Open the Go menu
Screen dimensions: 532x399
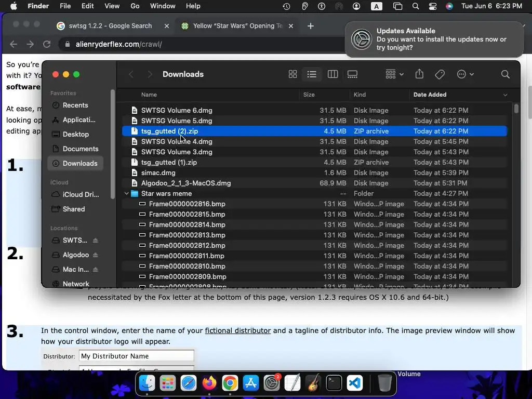[135, 6]
